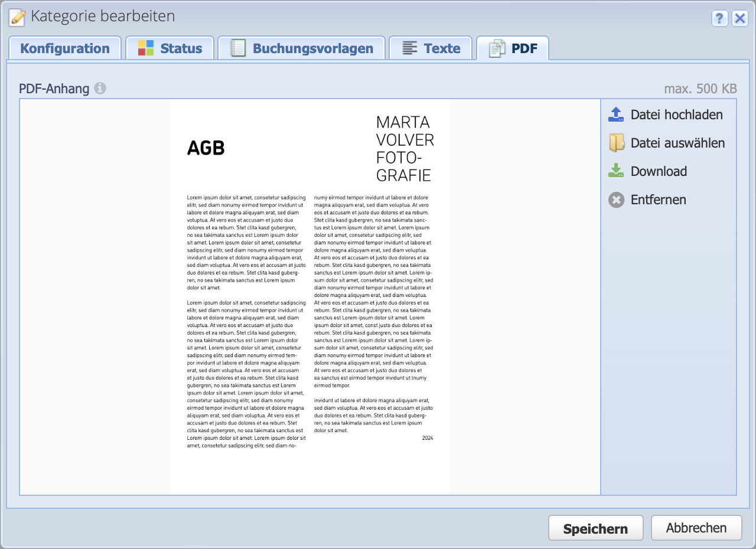Cancel the dialog with Abbrechen
The image size is (756, 549).
click(696, 528)
